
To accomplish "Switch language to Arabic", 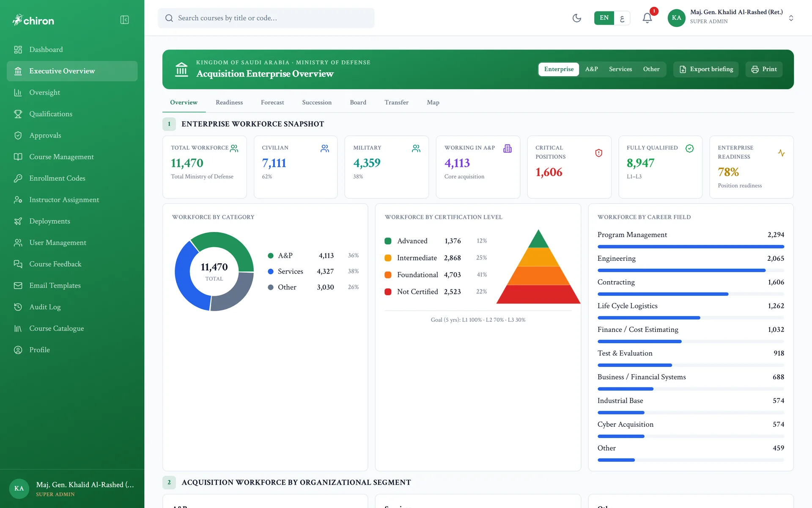I will tap(622, 18).
